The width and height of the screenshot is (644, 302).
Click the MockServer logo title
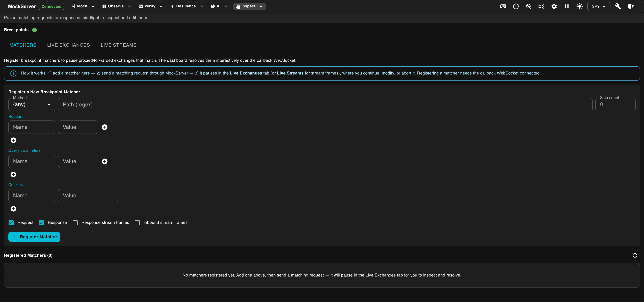coord(22,6)
